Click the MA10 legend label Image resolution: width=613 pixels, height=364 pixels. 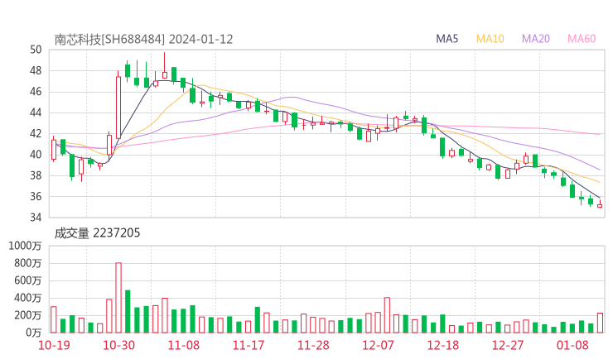click(490, 39)
